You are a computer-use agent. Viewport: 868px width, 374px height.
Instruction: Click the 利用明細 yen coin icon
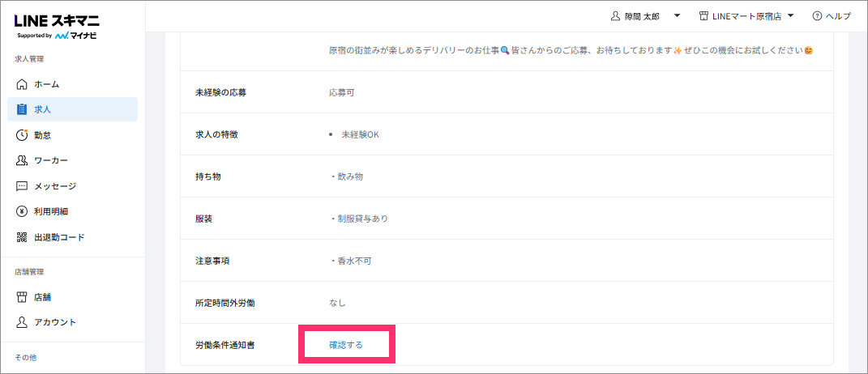point(22,211)
